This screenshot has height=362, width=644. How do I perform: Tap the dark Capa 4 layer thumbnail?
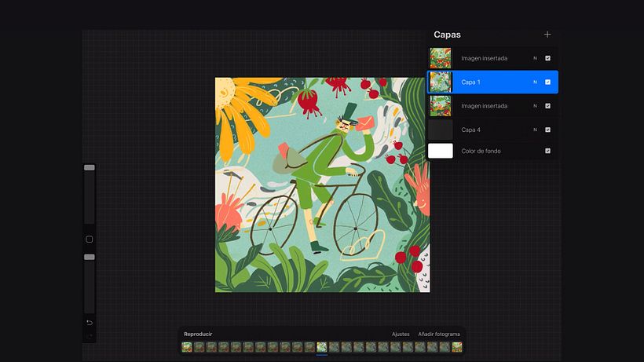(x=441, y=130)
